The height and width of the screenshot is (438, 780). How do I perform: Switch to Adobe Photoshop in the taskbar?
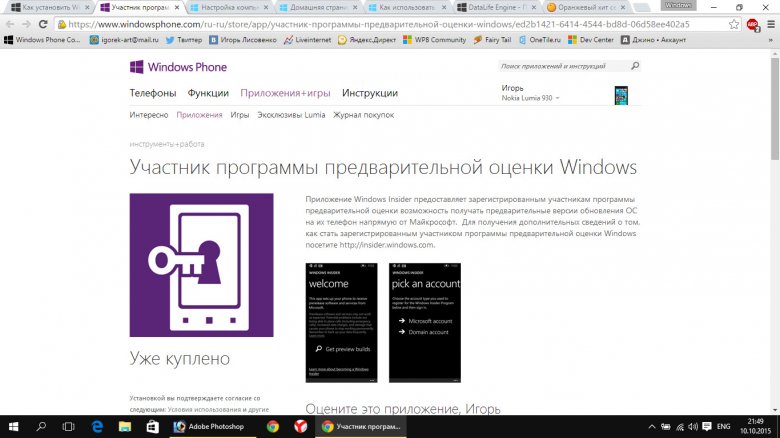211,427
